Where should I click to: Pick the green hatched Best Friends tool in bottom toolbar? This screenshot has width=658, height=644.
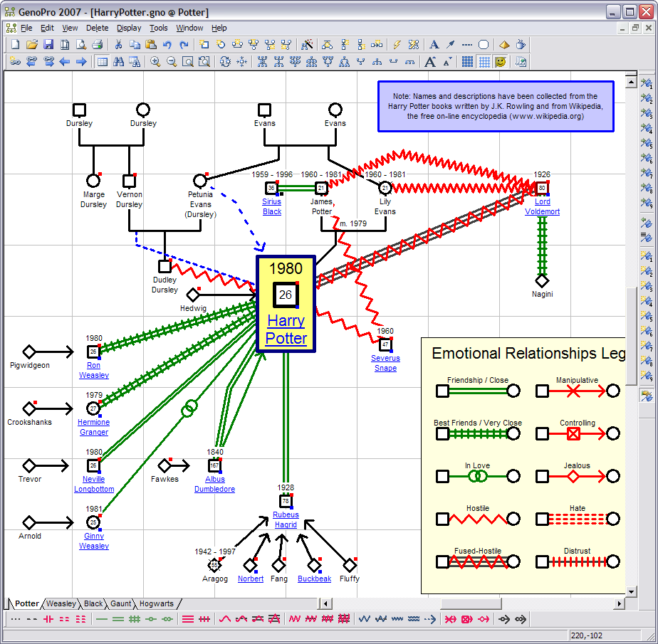[x=135, y=619]
